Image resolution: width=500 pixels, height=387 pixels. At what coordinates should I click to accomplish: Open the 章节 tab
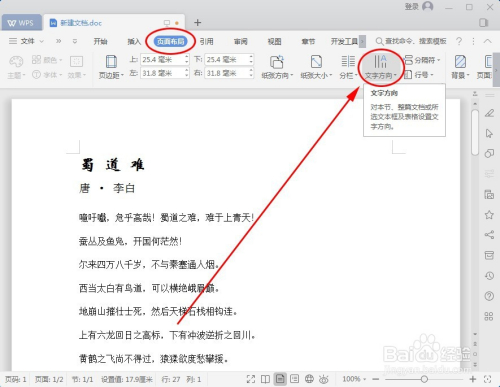coord(308,41)
